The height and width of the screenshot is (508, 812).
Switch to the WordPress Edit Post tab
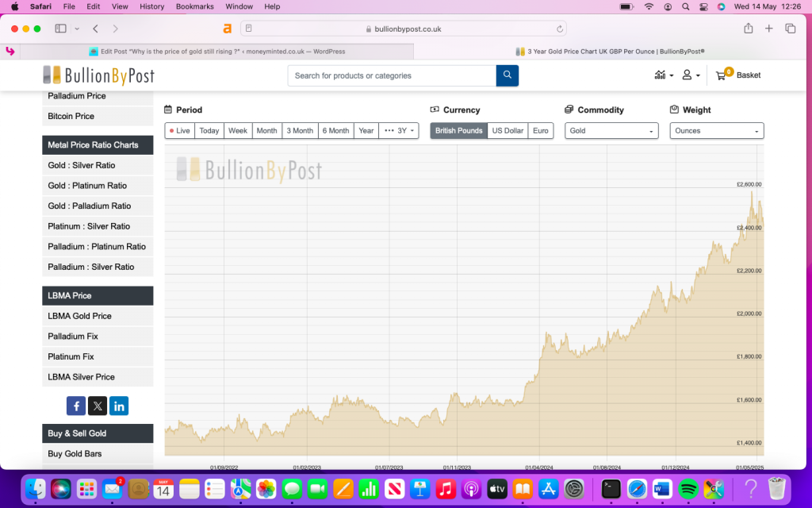click(216, 52)
